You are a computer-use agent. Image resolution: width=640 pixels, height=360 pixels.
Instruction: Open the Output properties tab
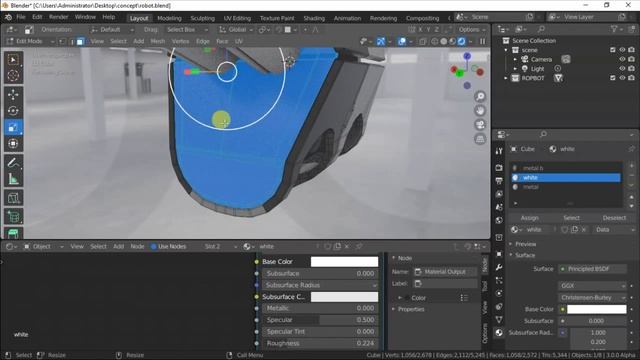pyautogui.click(x=499, y=181)
